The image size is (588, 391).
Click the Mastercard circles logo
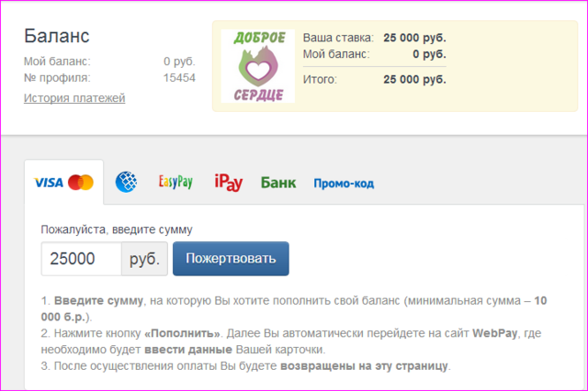point(81,182)
